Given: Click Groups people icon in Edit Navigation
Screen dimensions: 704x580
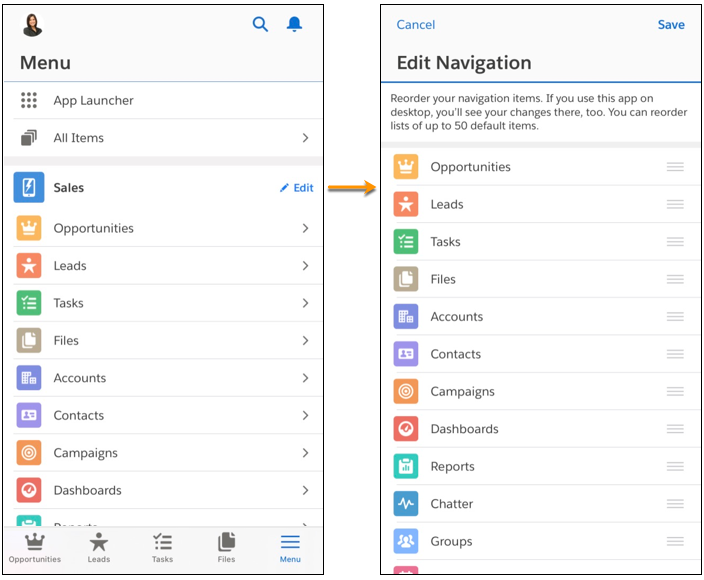Looking at the screenshot, I should [406, 541].
